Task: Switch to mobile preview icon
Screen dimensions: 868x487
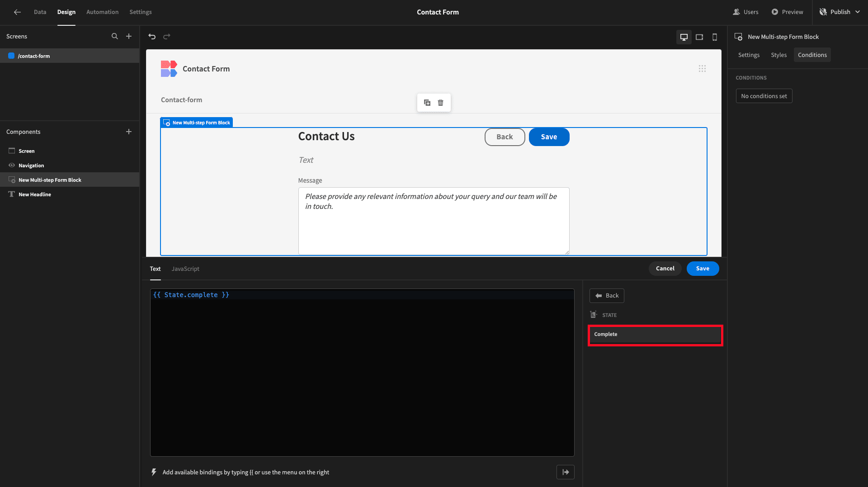Action: pyautogui.click(x=715, y=37)
